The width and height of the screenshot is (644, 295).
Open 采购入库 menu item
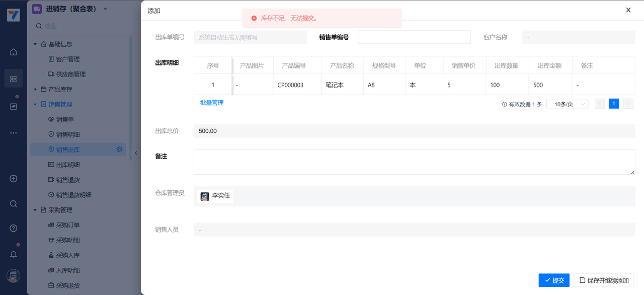[67, 255]
